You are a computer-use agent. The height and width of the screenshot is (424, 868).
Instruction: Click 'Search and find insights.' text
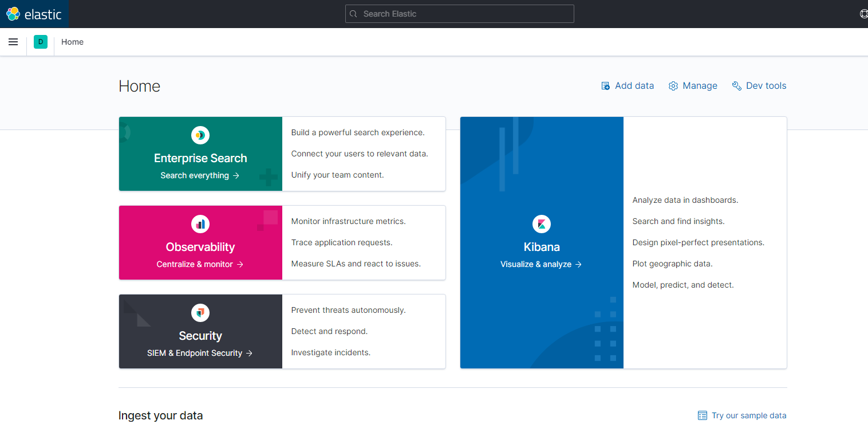pos(678,221)
